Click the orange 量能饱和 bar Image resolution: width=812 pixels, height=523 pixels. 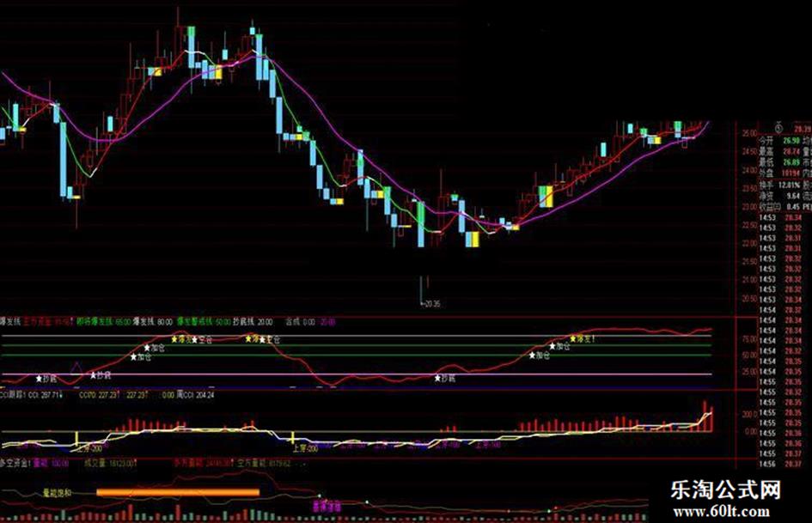pos(178,492)
